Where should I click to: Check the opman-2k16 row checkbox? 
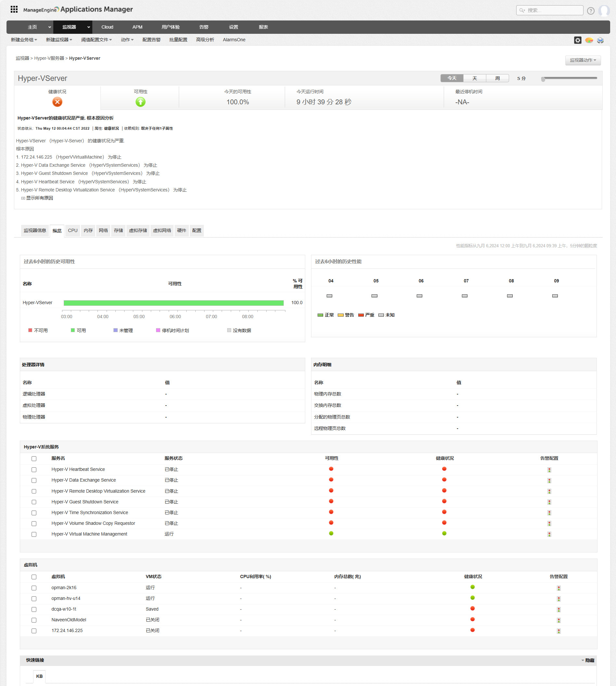point(34,588)
